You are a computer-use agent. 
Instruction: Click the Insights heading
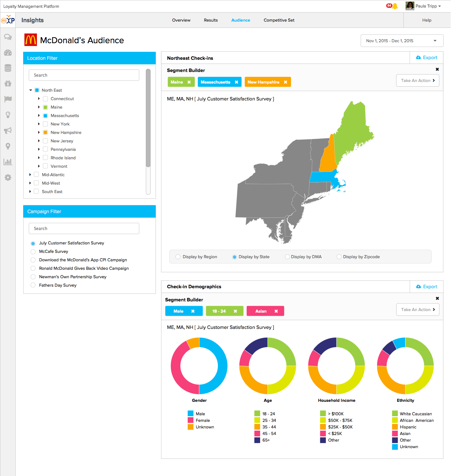pyautogui.click(x=33, y=20)
